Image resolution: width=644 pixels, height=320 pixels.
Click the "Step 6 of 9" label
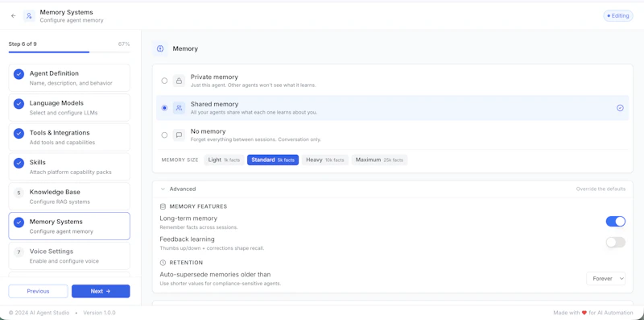(23, 44)
